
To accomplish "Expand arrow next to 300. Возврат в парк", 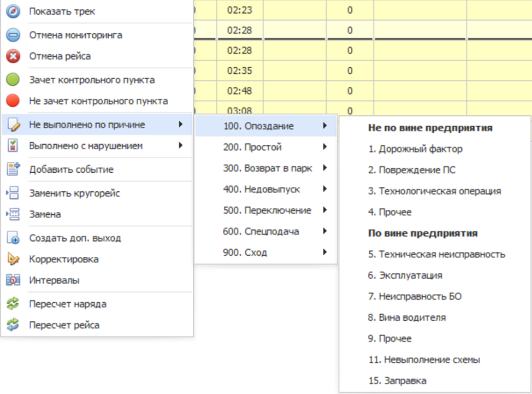I will [x=325, y=168].
